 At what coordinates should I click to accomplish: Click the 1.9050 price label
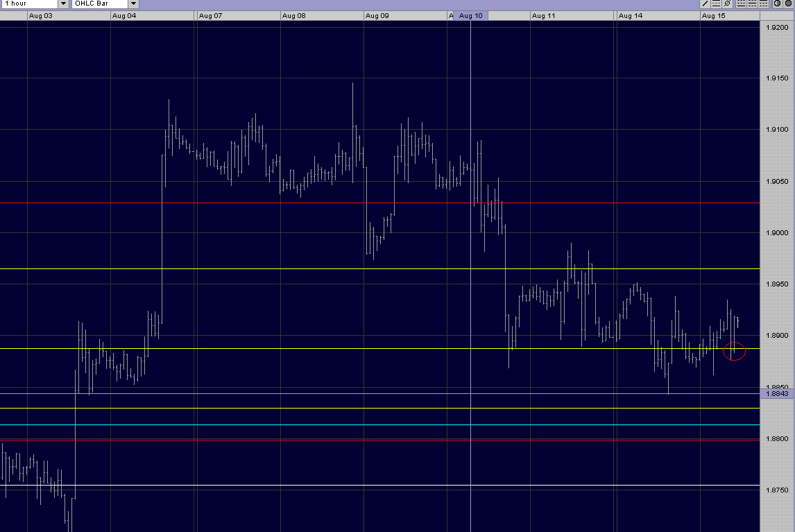click(x=777, y=181)
